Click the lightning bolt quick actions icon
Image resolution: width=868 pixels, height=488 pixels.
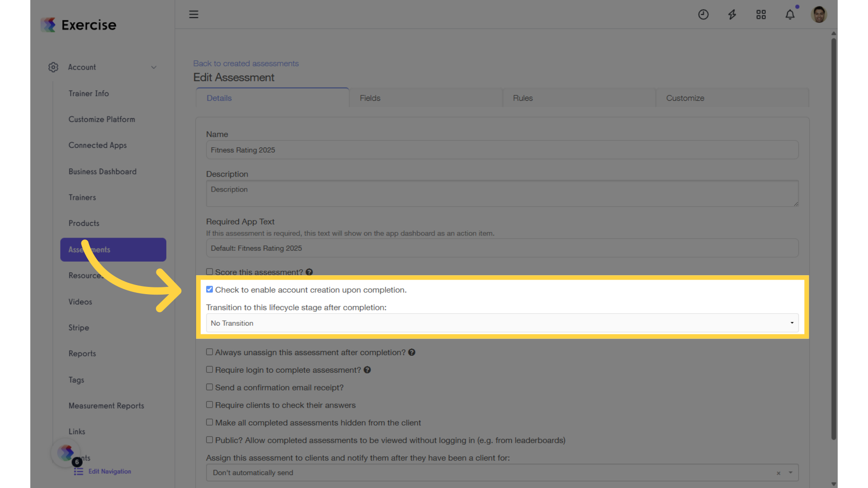(x=732, y=14)
